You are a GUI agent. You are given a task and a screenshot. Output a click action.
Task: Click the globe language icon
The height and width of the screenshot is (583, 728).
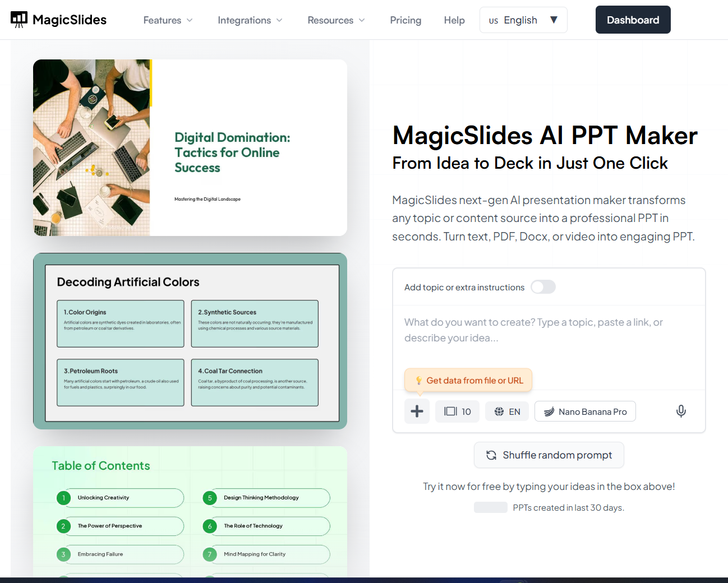(499, 411)
